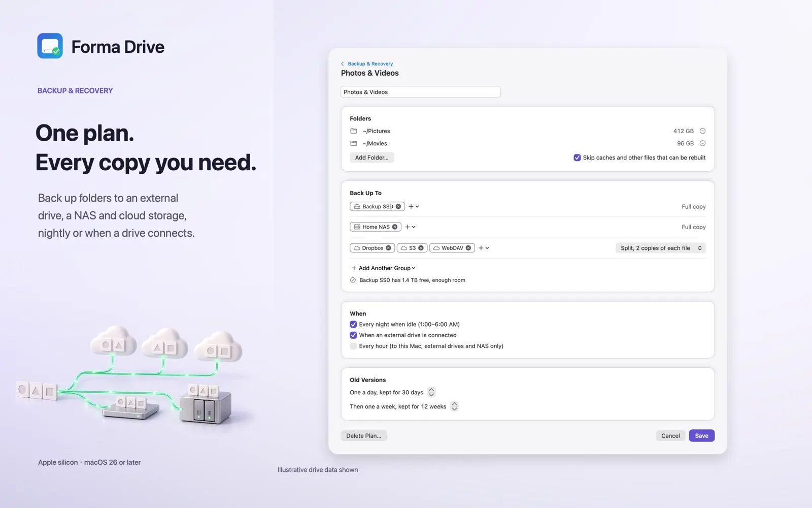Screen dimensions: 812x508
Task: Adjust the one a week, 12 weeks stepper
Action: tap(454, 406)
